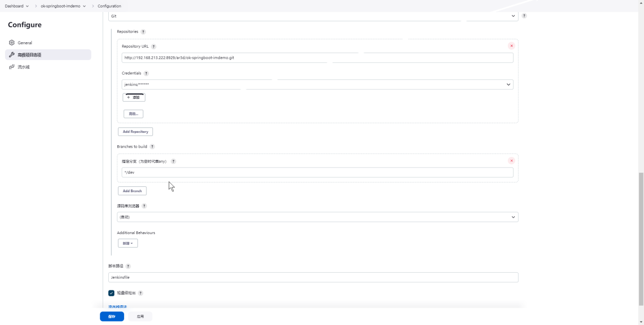
Task: Open help for Repositories section
Action: [143, 32]
